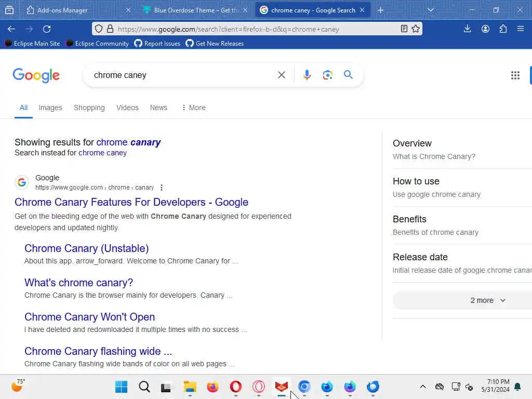Open Chrome Canary (Unstable) link
Screen dimensions: 532x399
click(87, 248)
